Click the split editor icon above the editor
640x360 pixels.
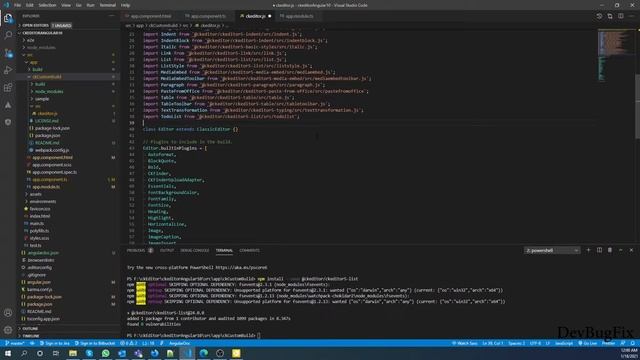point(620,16)
